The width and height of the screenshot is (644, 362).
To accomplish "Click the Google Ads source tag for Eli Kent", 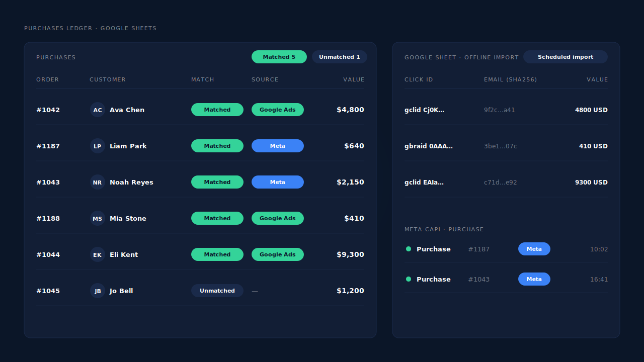I will click(x=278, y=254).
